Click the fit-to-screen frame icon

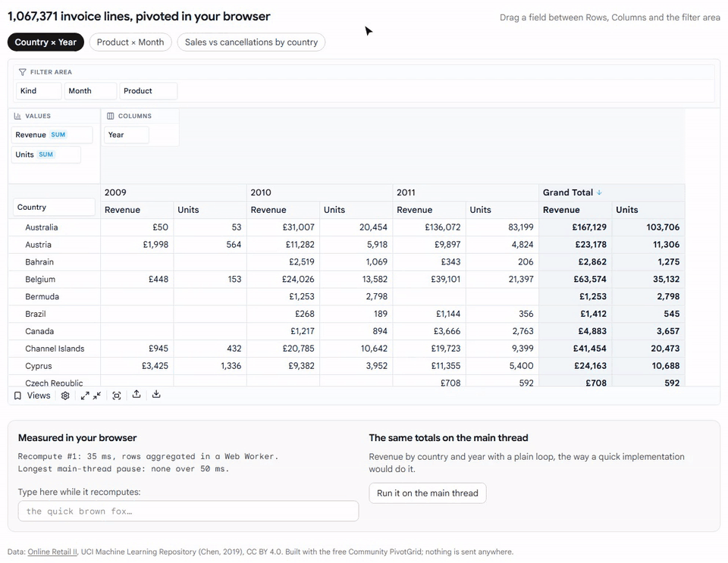[x=117, y=396]
